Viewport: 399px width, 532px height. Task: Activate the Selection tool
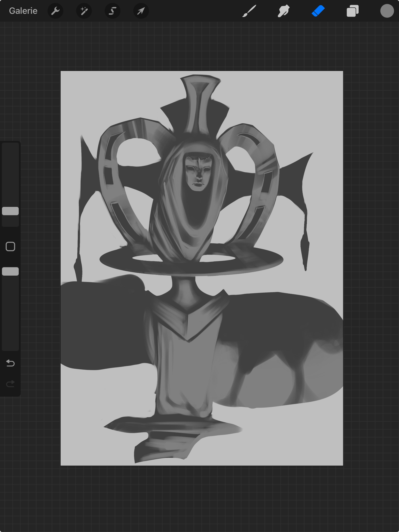[113, 11]
